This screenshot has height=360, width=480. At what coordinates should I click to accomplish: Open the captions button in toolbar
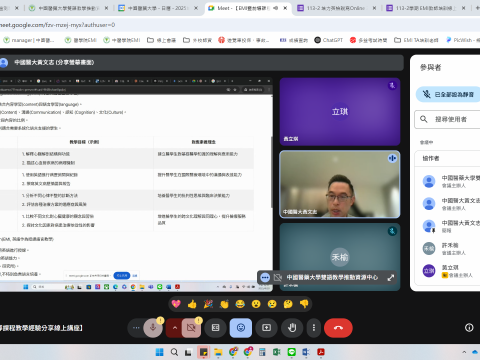tap(215, 328)
